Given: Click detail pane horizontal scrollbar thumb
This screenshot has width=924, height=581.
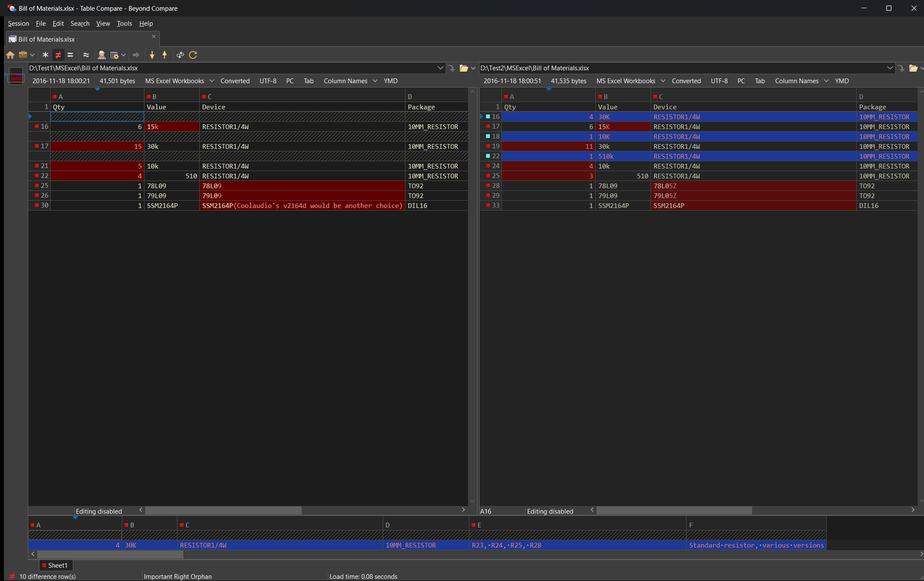Looking at the screenshot, I should 110,554.
